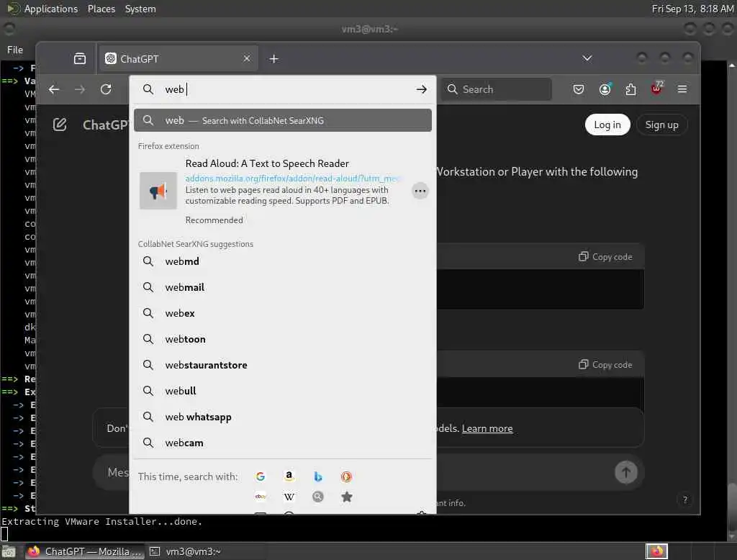Click the clock showing Fri Sep 13, 8:18 AM
Screen dimensions: 737x560
[692, 9]
